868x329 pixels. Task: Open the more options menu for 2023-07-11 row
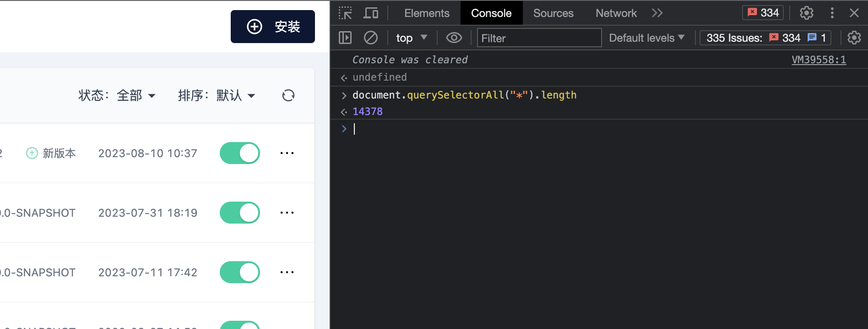click(x=287, y=272)
